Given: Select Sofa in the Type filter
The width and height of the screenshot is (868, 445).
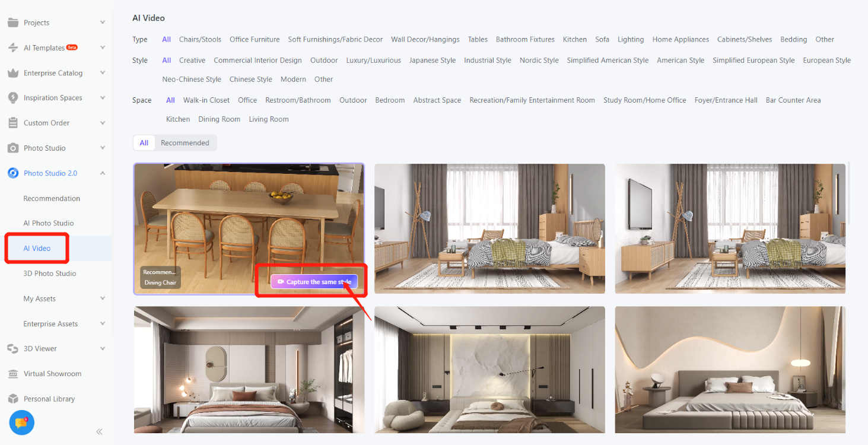Looking at the screenshot, I should click(x=602, y=39).
